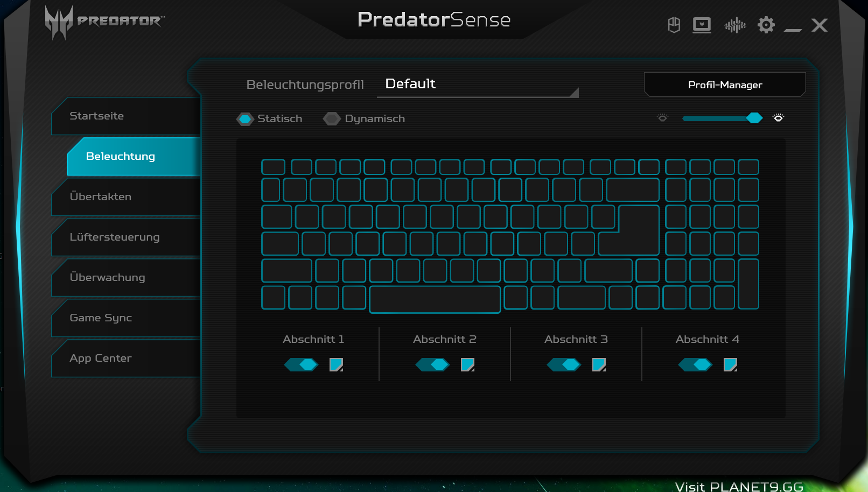Open the settings gear icon
Viewport: 868px width, 492px height.
point(766,25)
